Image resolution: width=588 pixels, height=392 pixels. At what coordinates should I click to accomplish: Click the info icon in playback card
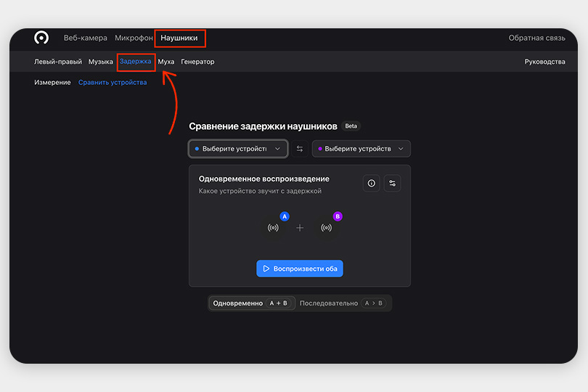[372, 184]
